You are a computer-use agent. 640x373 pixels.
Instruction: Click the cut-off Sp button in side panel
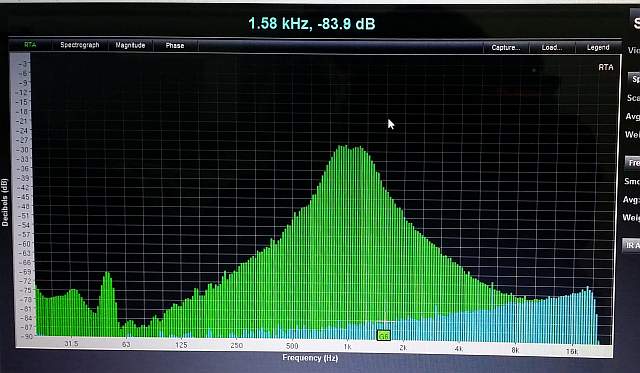coord(634,79)
